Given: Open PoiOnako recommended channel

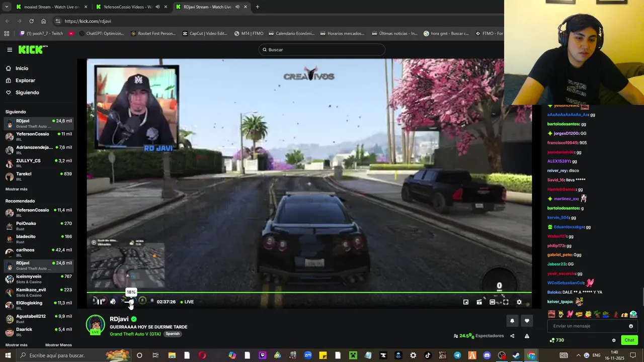Looking at the screenshot, I should 39,226.
